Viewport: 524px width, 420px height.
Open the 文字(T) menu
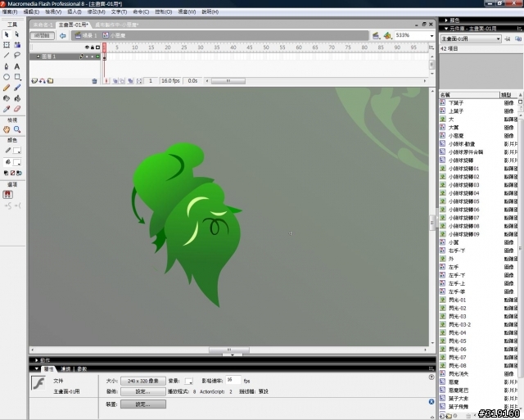coord(119,12)
